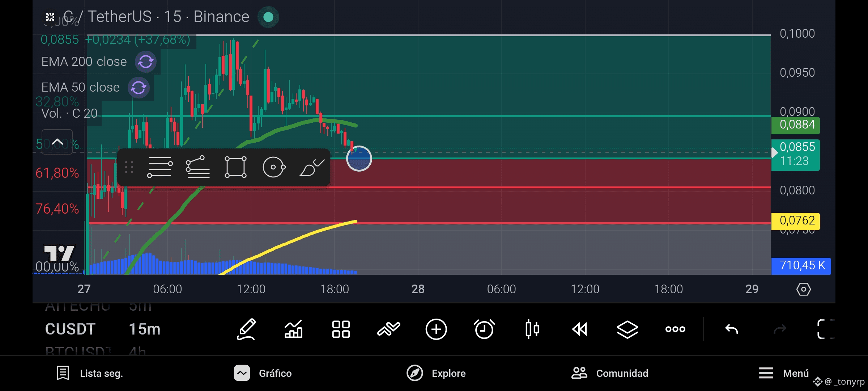Tap the blue 710,45 K volume label
868x391 pixels.
point(801,265)
